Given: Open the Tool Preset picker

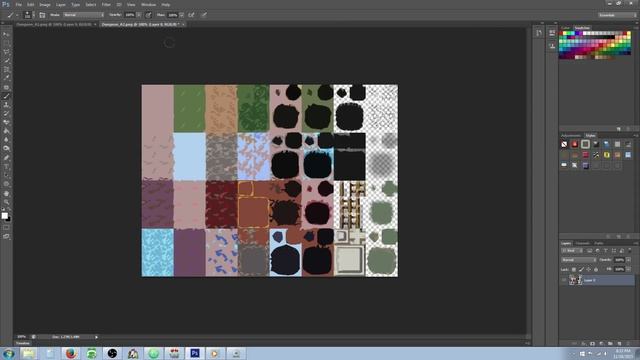Looking at the screenshot, I should (x=12, y=15).
